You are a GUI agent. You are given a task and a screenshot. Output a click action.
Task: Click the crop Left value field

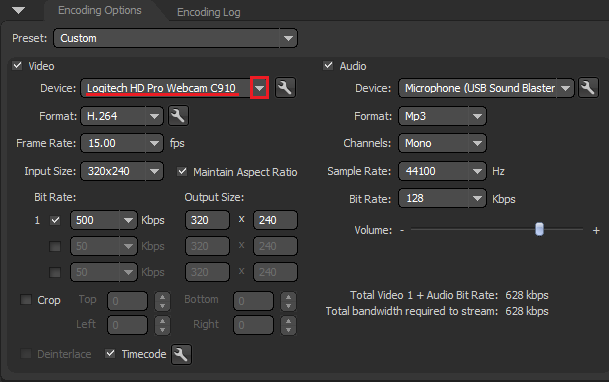click(128, 325)
